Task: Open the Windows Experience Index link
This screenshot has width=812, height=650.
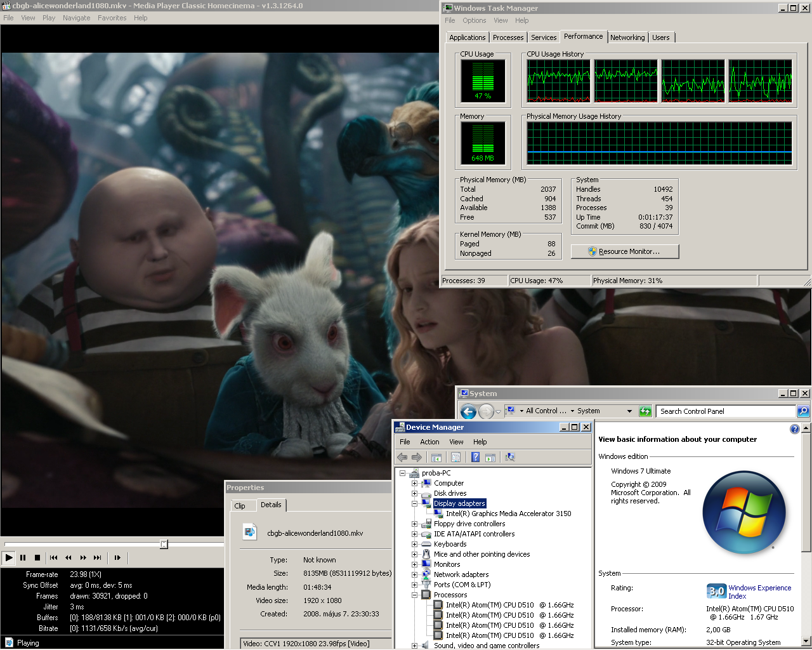Action: pos(759,592)
